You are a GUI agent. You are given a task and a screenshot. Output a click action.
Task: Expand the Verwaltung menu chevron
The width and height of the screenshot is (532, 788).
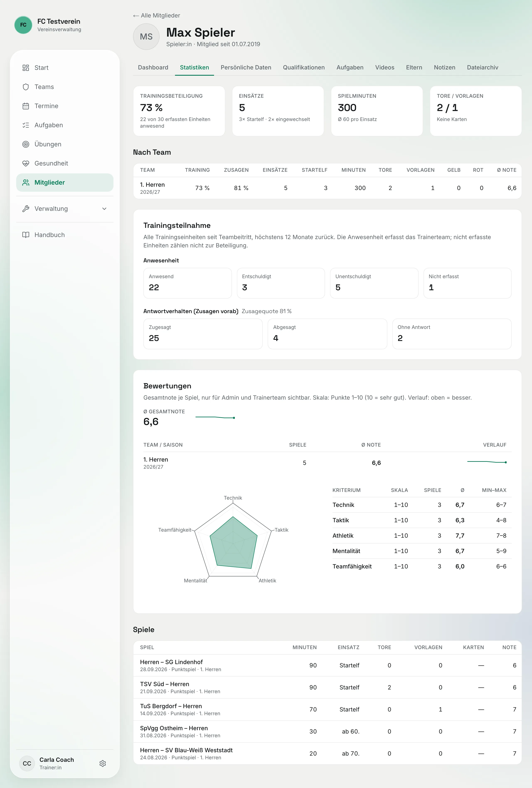[x=104, y=209]
